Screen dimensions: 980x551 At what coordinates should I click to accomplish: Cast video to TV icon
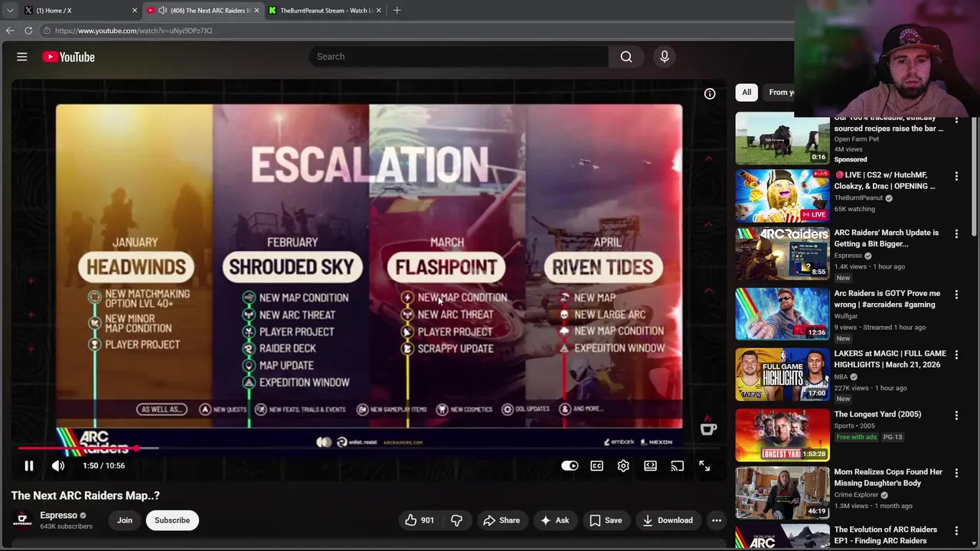pyautogui.click(x=677, y=465)
